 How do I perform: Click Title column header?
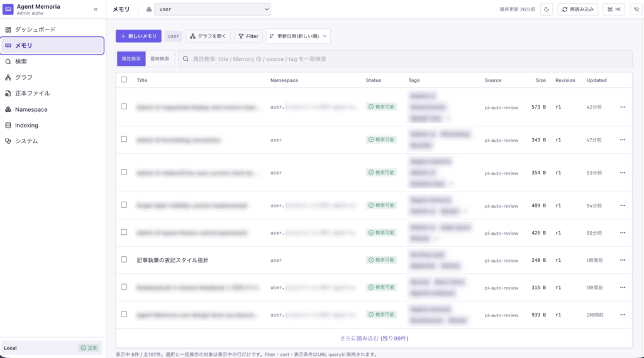[x=142, y=80]
